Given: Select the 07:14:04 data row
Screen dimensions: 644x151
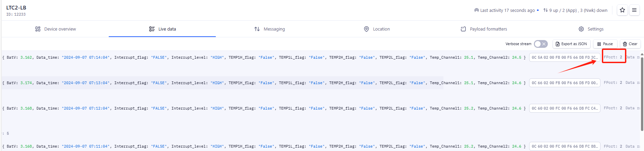Looking at the screenshot, I should [321, 57].
